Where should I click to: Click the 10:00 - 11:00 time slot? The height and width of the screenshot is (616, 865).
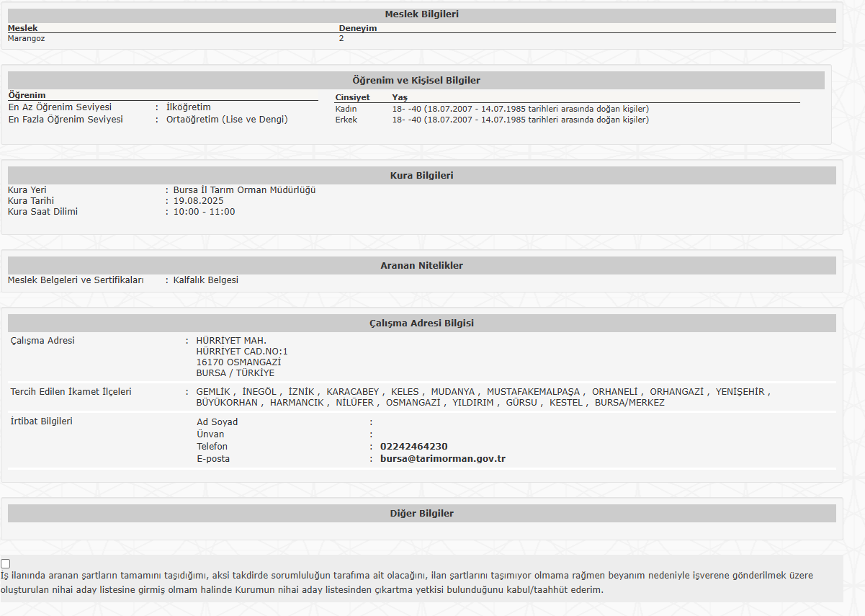[204, 212]
